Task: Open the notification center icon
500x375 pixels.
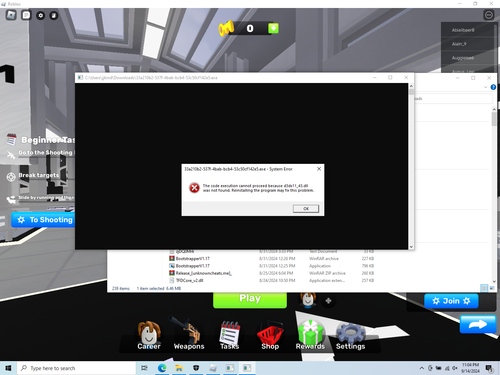Action: (489, 368)
